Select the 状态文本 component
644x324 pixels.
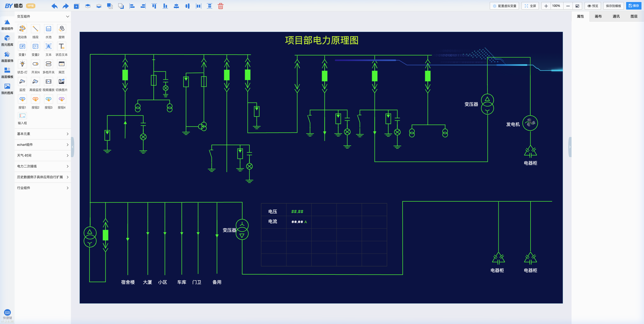pos(62,49)
